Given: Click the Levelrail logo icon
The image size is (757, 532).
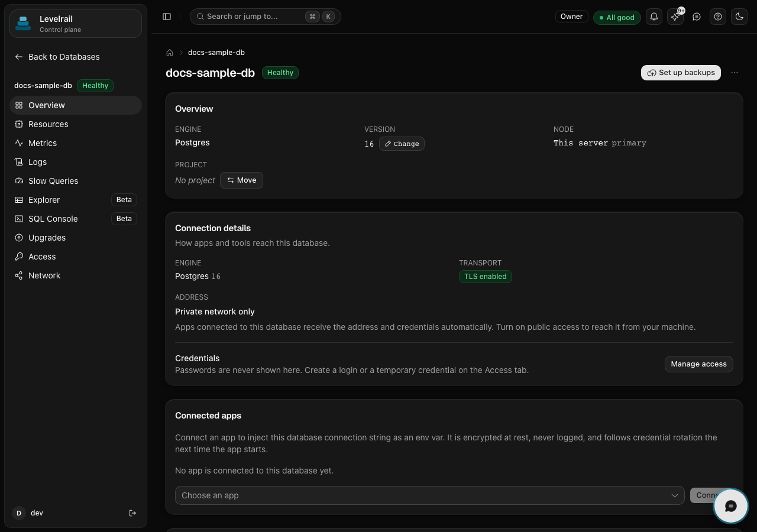Looking at the screenshot, I should (x=23, y=24).
